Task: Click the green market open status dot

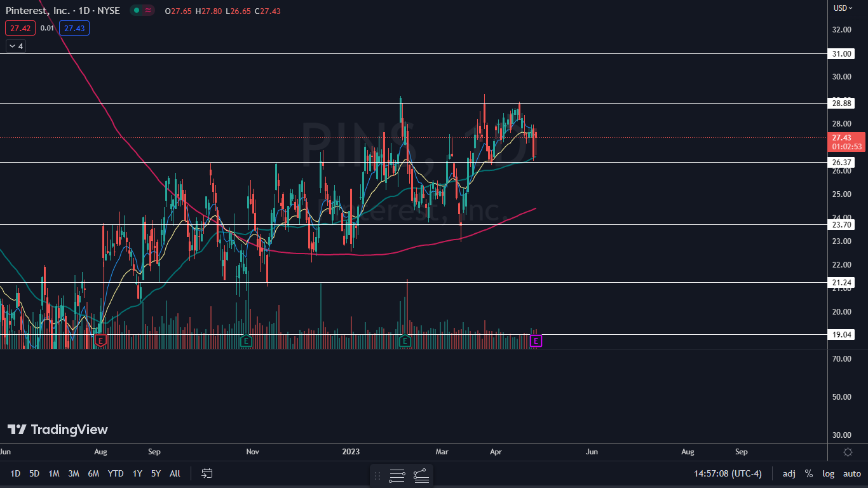Action: pos(136,11)
